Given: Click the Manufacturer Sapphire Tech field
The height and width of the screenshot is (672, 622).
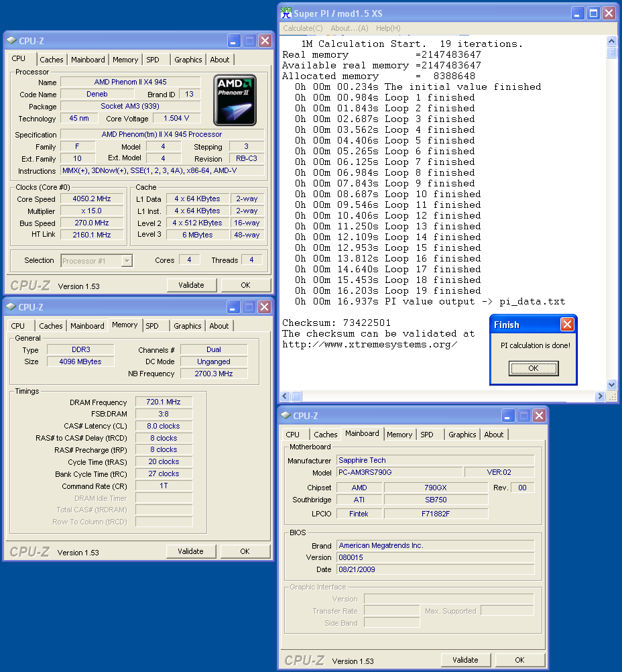Looking at the screenshot, I should (x=435, y=460).
